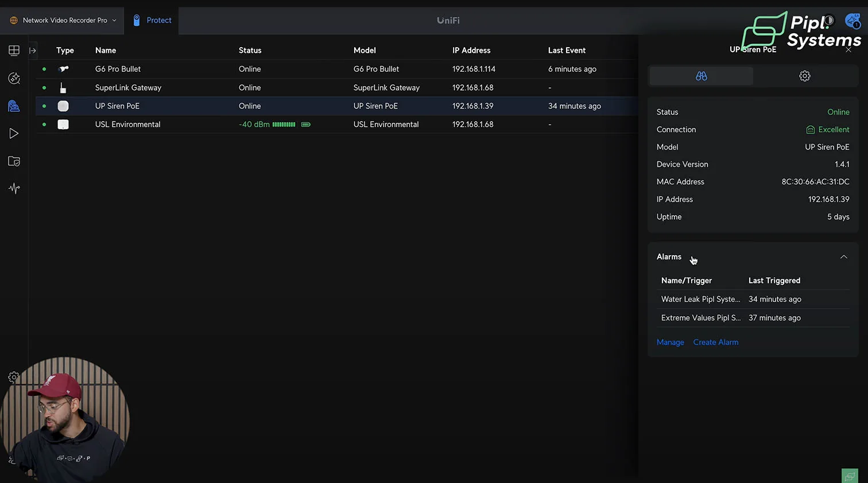
Task: Click the UP Siren PoE type icon
Action: (x=63, y=106)
